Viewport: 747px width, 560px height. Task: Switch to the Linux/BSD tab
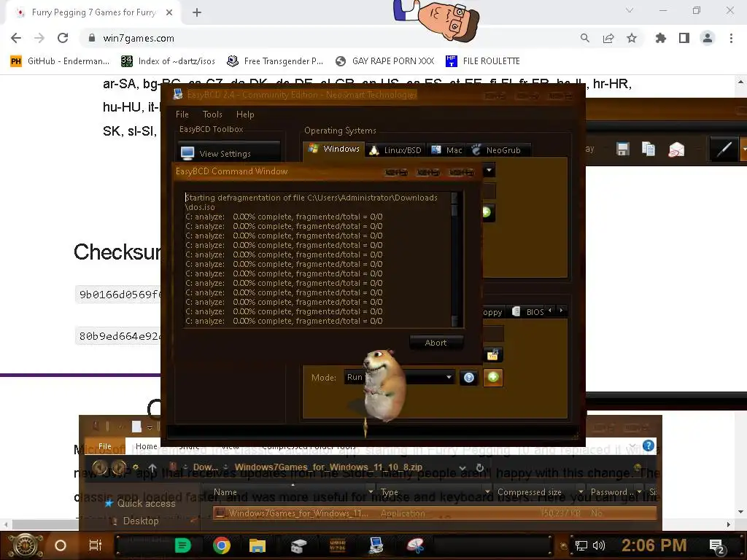(395, 150)
